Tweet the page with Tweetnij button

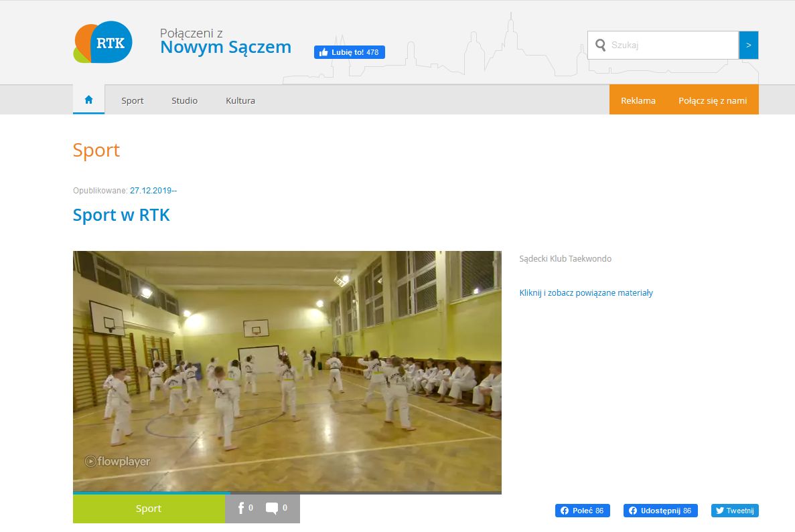pos(734,511)
